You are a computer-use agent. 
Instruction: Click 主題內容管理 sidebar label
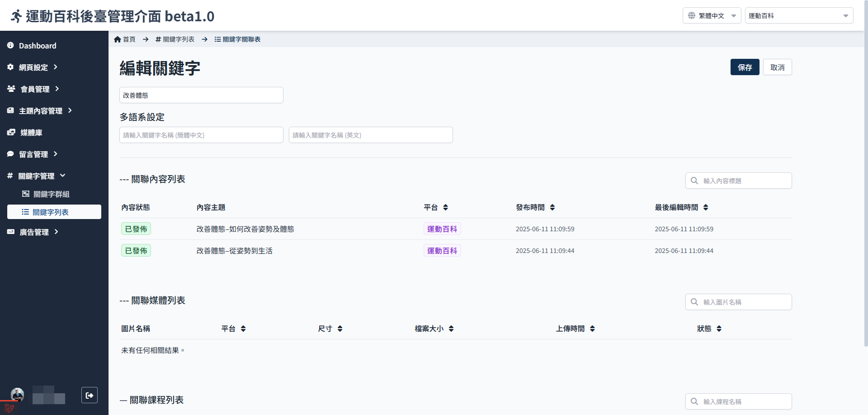[x=41, y=111]
